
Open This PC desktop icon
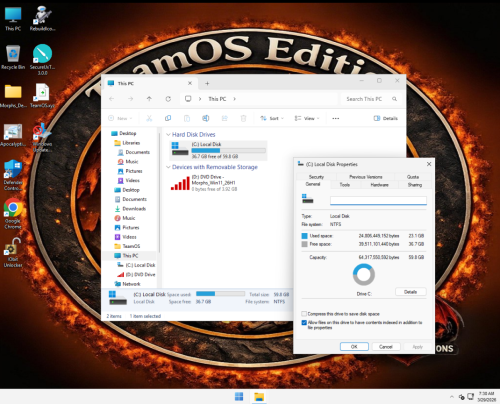tap(13, 19)
